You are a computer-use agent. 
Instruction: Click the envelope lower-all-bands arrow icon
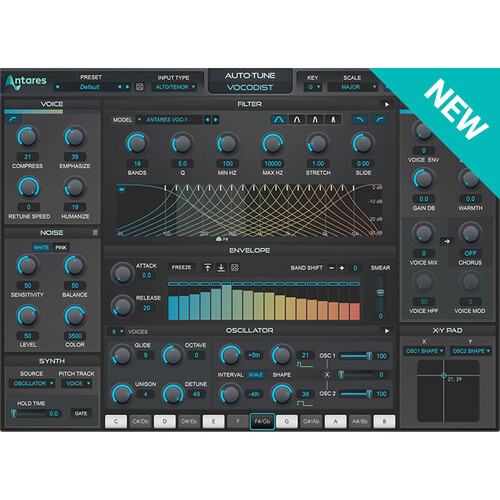(221, 267)
